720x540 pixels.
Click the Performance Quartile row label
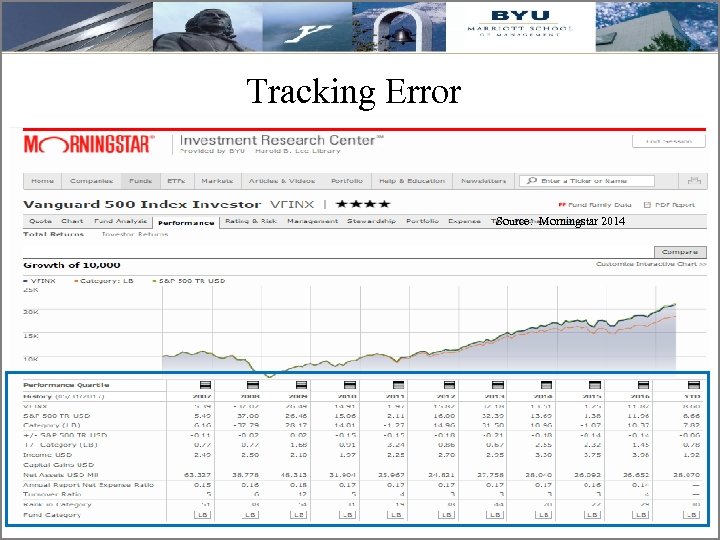66,385
